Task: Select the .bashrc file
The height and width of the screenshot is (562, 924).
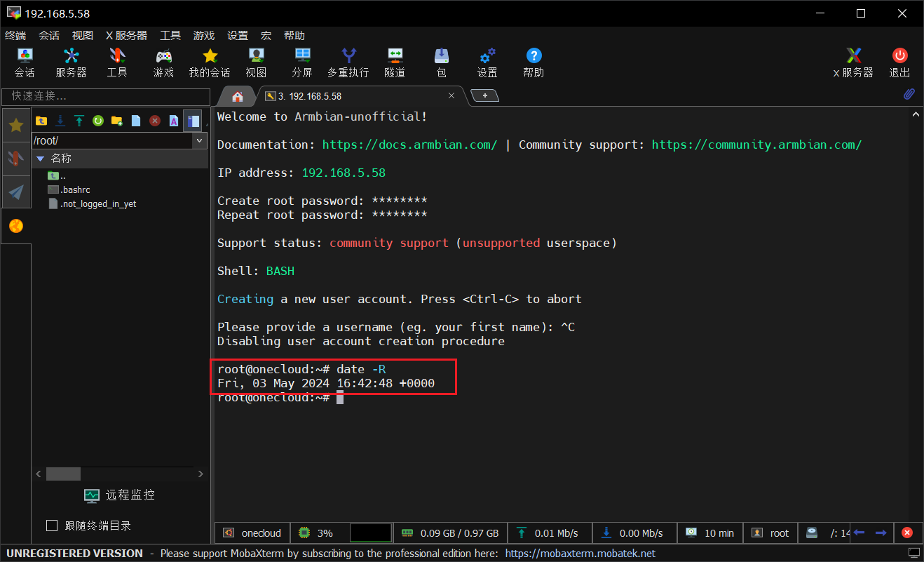Action: click(x=69, y=189)
